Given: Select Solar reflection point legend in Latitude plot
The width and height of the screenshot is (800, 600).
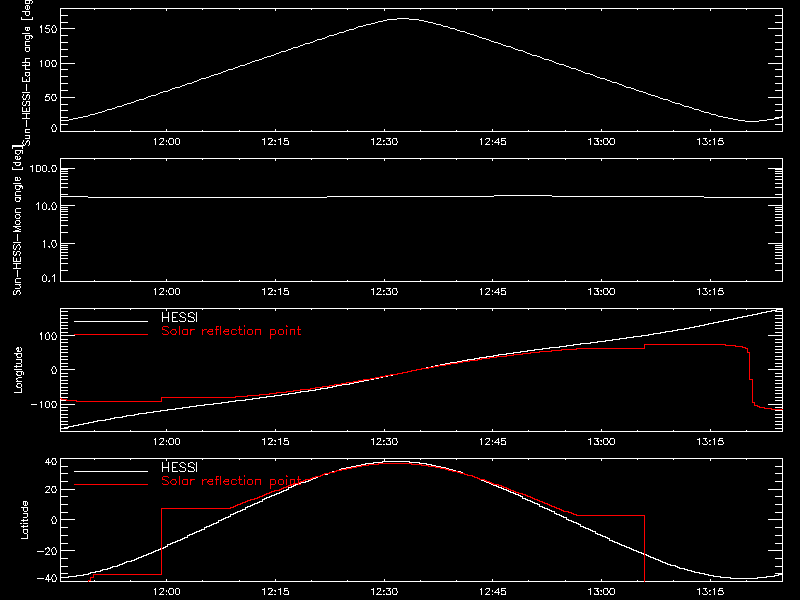Looking at the screenshot, I should [x=231, y=481].
